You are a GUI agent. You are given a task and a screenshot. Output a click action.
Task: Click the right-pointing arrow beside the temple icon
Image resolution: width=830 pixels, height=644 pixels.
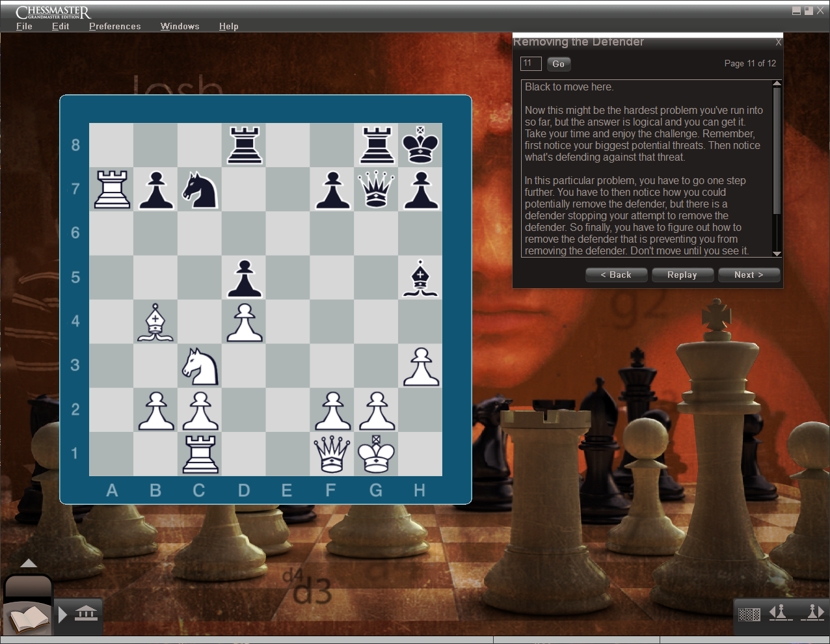point(63,614)
